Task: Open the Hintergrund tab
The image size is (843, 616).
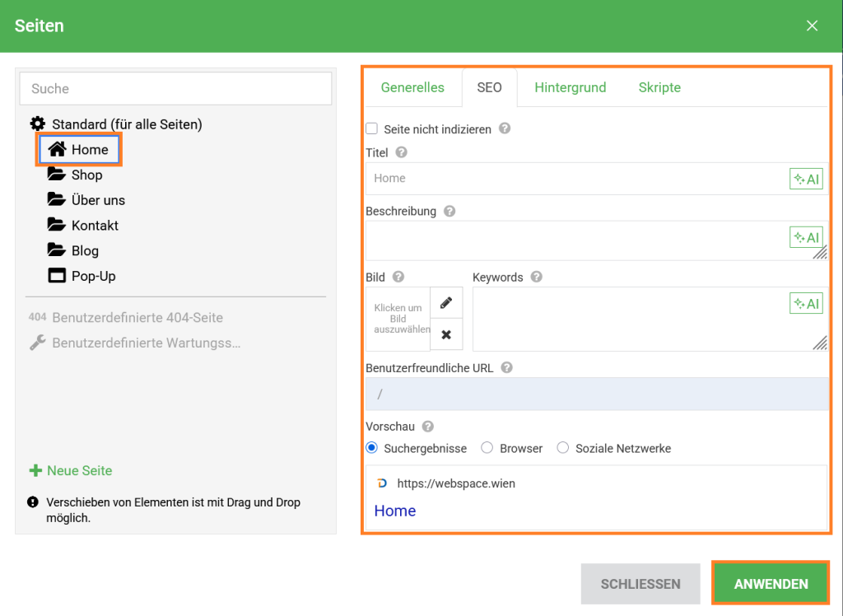Action: 570,87
